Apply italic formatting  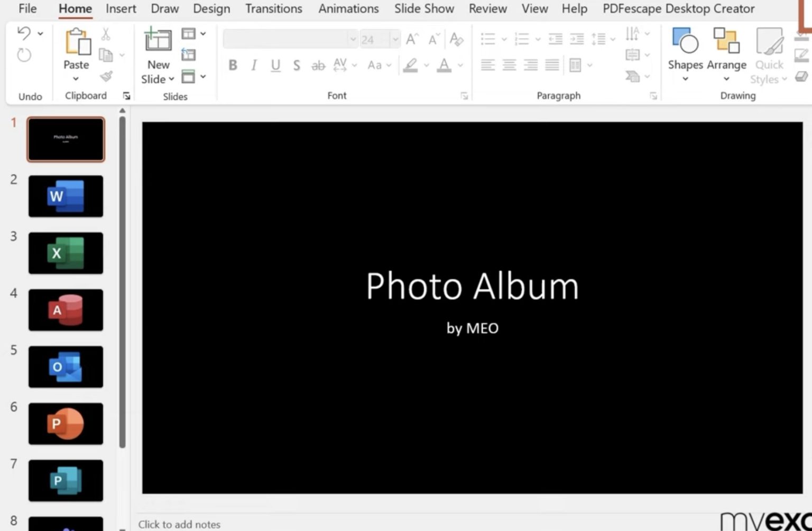(x=254, y=65)
